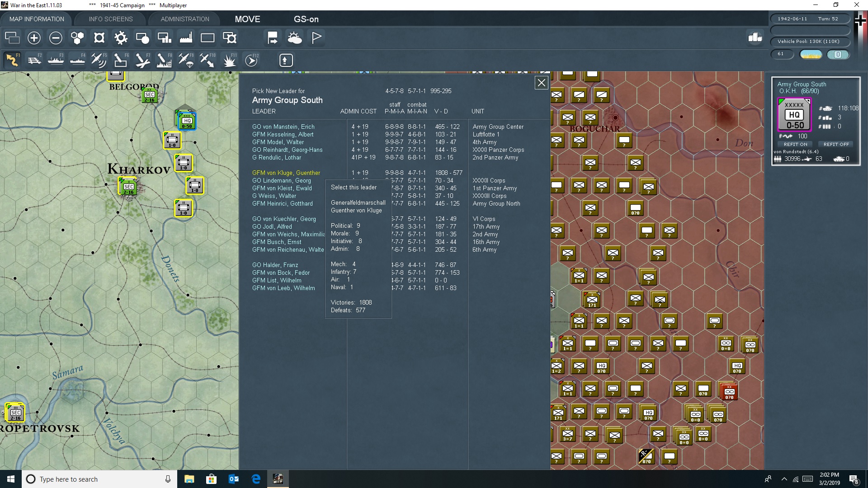This screenshot has width=868, height=488.
Task: Select F7 bomb airfield mode icon
Action: point(142,60)
